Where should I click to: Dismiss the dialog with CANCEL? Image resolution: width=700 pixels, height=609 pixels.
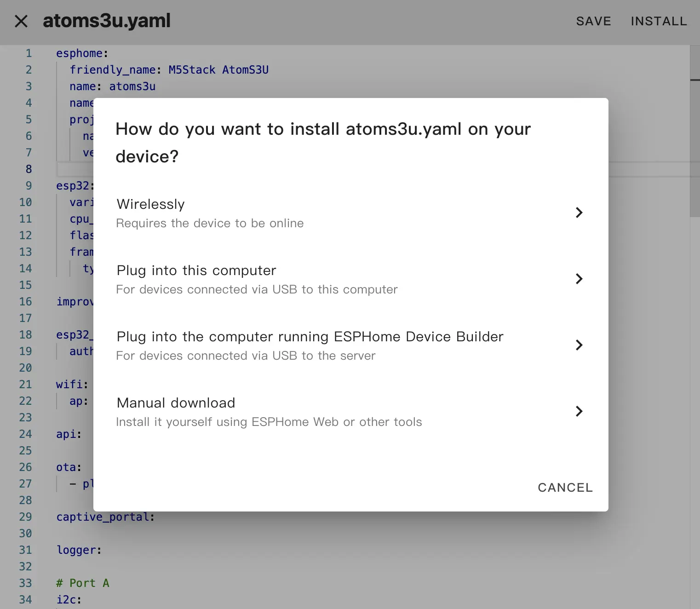click(565, 488)
